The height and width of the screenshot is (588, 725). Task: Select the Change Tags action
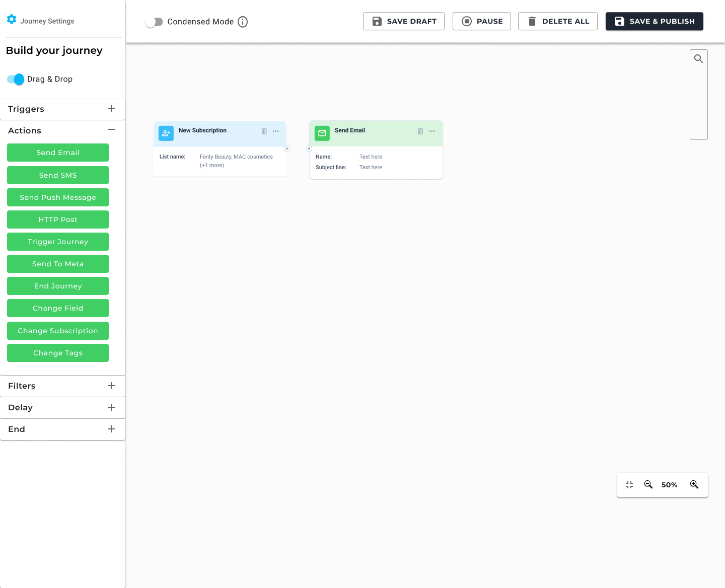[58, 353]
